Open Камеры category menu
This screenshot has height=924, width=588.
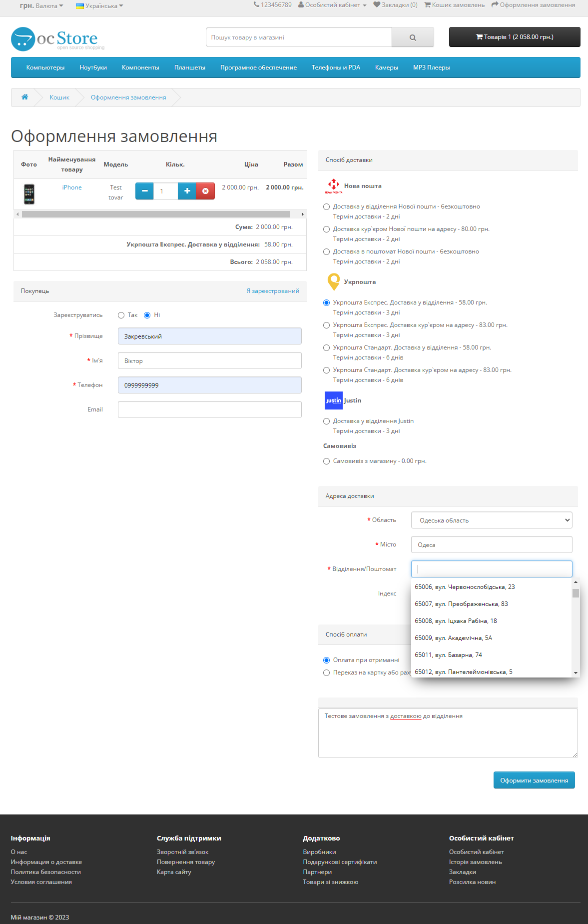coord(387,67)
